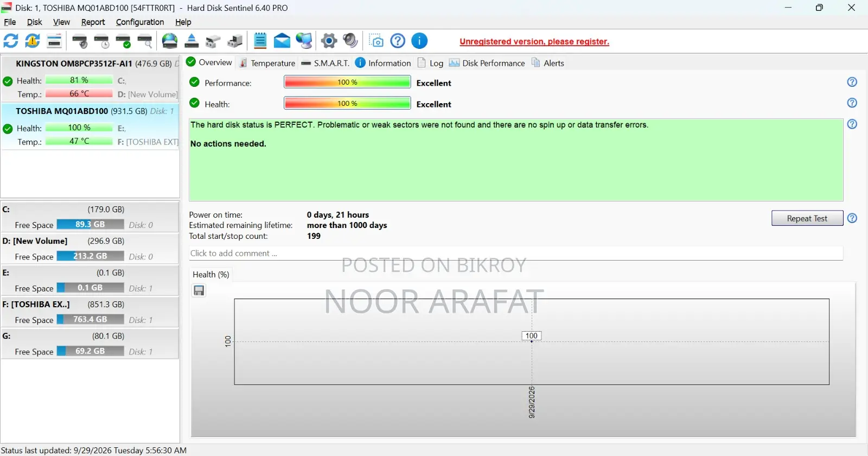Open the blue notepad report icon
This screenshot has height=456, width=868.
(x=260, y=41)
